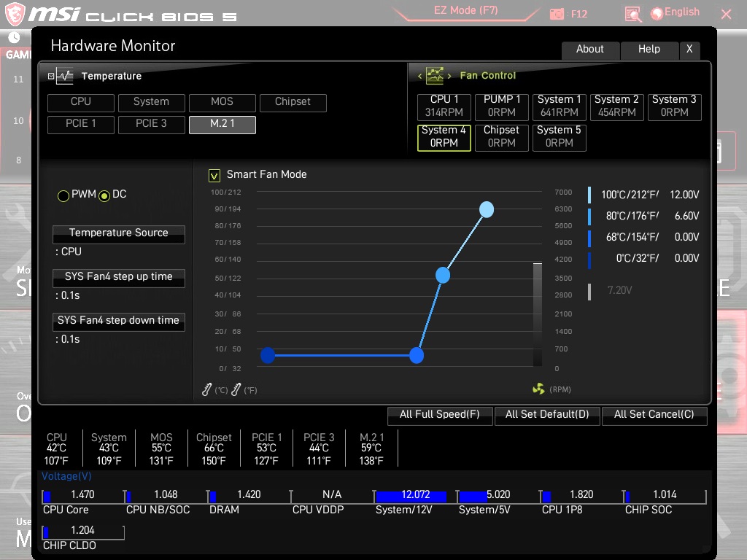The image size is (747, 560).
Task: Select the PWM radio button
Action: point(63,195)
